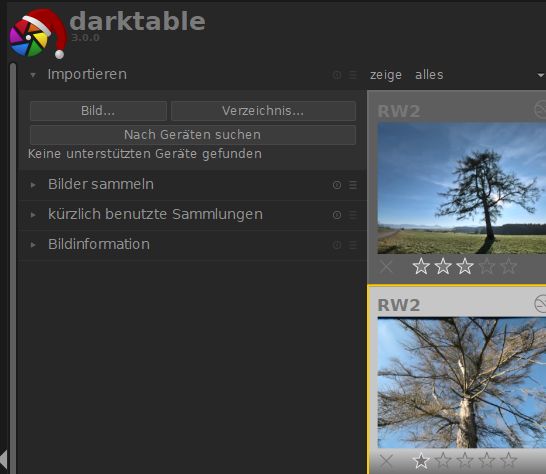
Task: Reset the Importieren module parameters
Action: 337,75
